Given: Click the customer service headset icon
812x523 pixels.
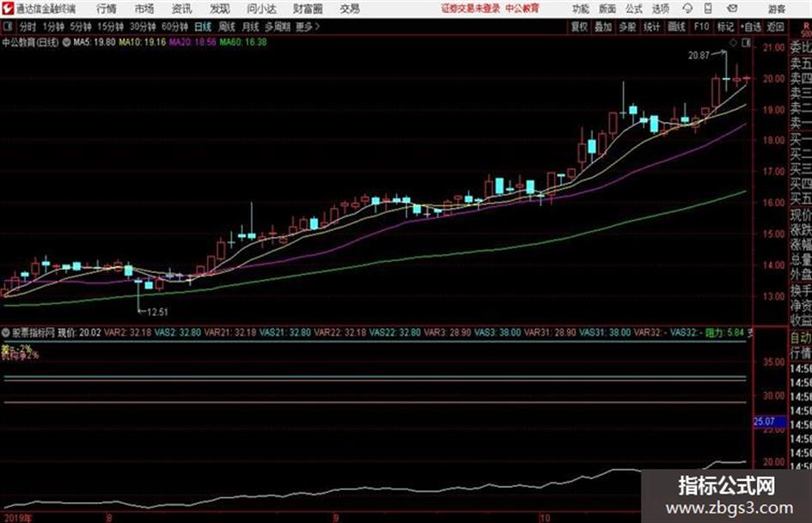Looking at the screenshot, I should tap(687, 9).
